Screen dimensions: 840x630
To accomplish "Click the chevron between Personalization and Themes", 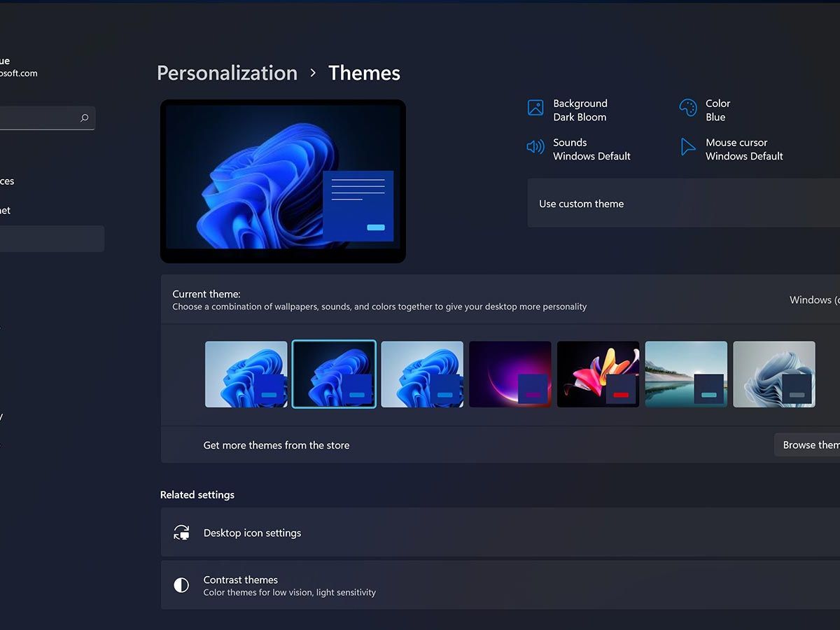I will coord(312,73).
